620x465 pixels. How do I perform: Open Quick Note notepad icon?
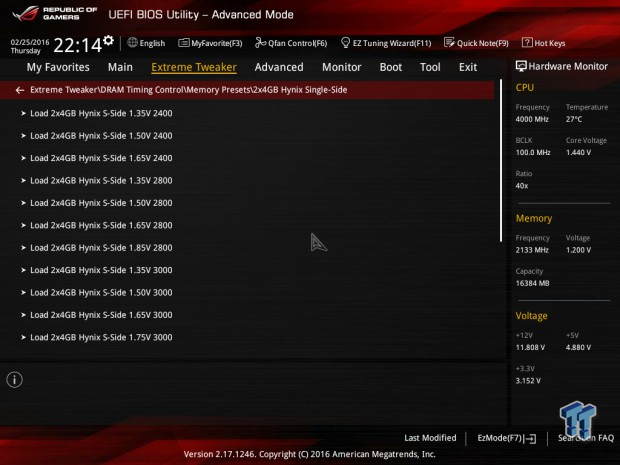449,42
